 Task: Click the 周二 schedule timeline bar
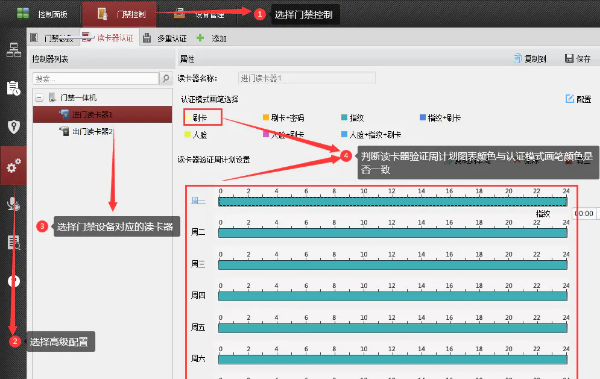coord(393,233)
